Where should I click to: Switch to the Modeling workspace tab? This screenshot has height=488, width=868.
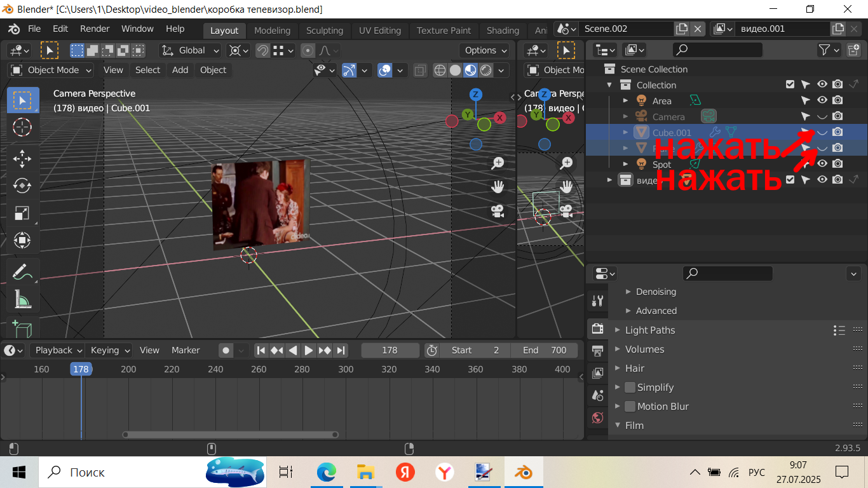pos(272,30)
